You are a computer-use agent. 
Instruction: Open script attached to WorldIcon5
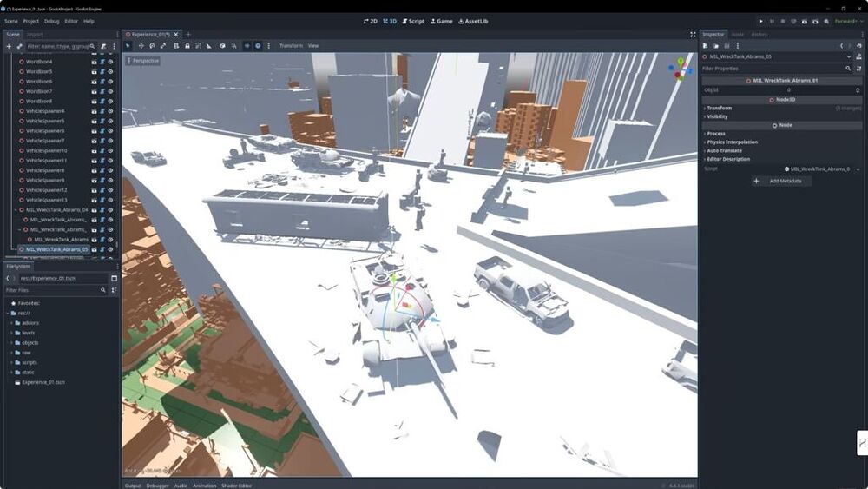pos(102,71)
